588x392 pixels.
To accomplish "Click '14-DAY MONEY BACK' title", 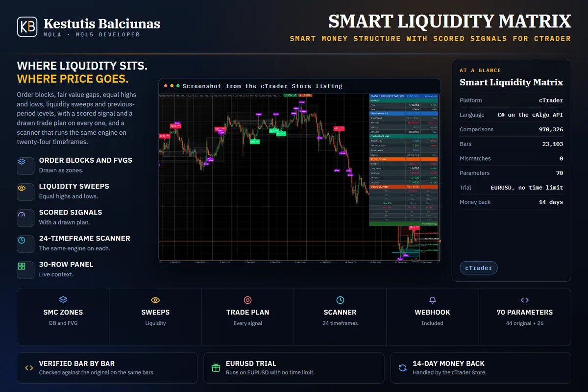I will 448,364.
